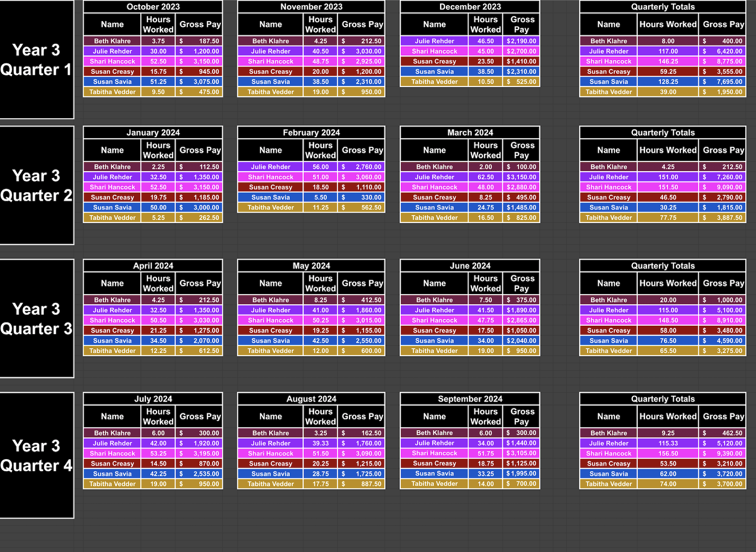The image size is (756, 552).
Task: Click Susan Creasy gross pay 870.00 in July 2024
Action: click(x=199, y=463)
